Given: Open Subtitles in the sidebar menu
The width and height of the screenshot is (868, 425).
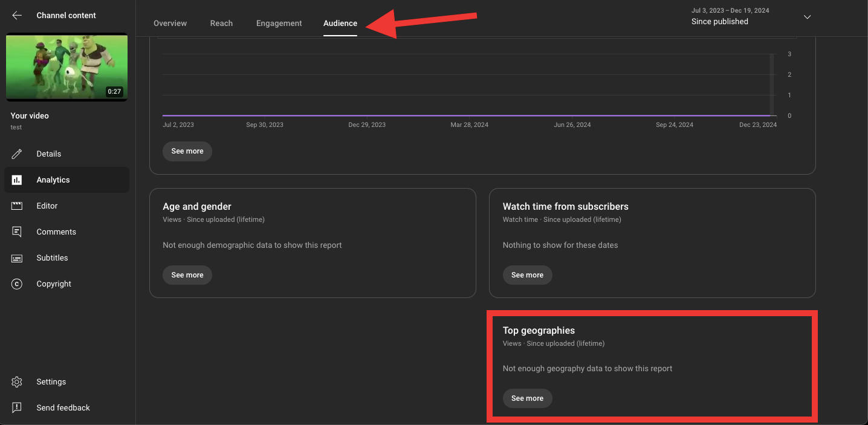Looking at the screenshot, I should (52, 258).
